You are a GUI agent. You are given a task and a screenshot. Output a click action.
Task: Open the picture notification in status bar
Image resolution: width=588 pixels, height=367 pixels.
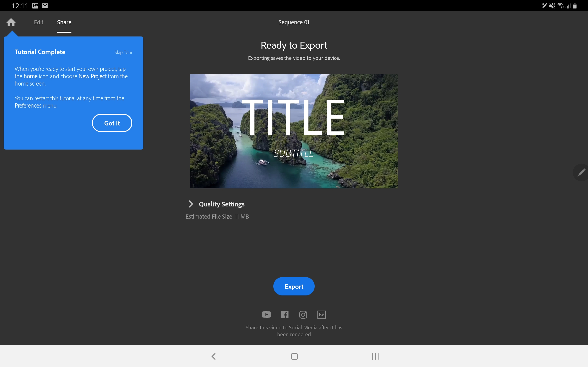(x=35, y=6)
